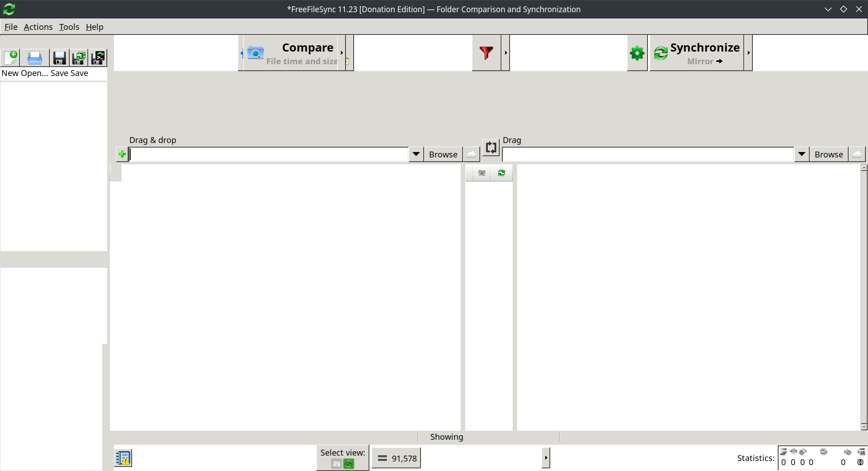Save configuration as sync job icon
Screen dimensions: 868x471
pyautogui.click(x=79, y=57)
